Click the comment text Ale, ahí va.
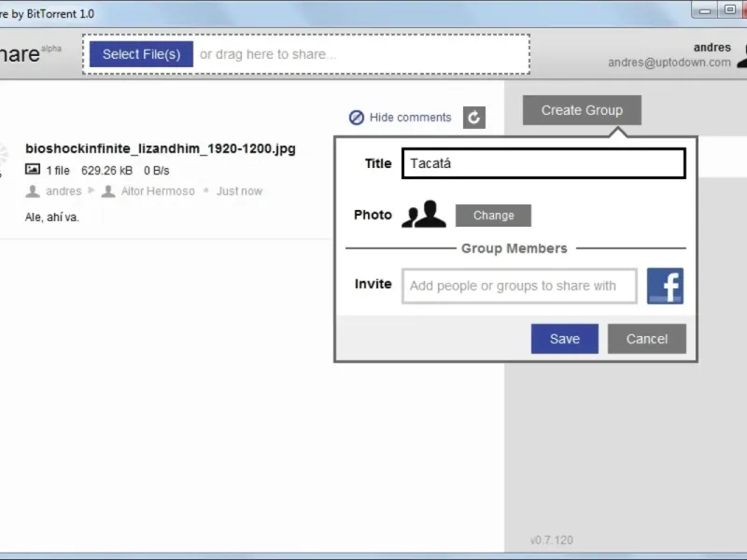This screenshot has height=560, width=747. coord(52,217)
